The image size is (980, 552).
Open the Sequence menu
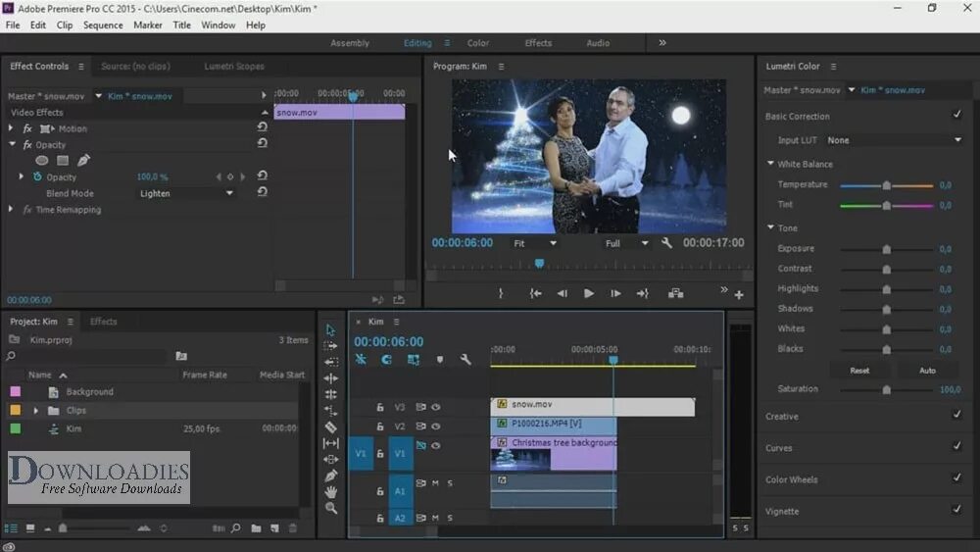pyautogui.click(x=103, y=25)
